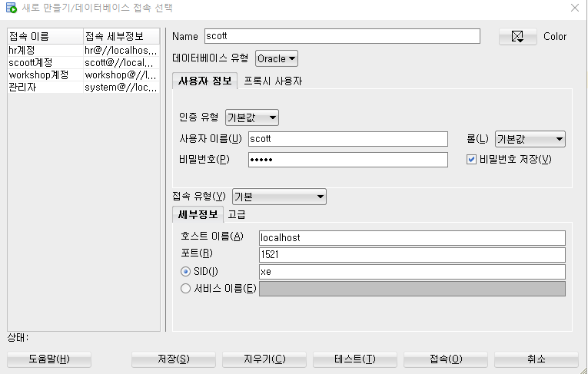Select the 관리자 connection row
The height and width of the screenshot is (374, 588).
coord(84,88)
